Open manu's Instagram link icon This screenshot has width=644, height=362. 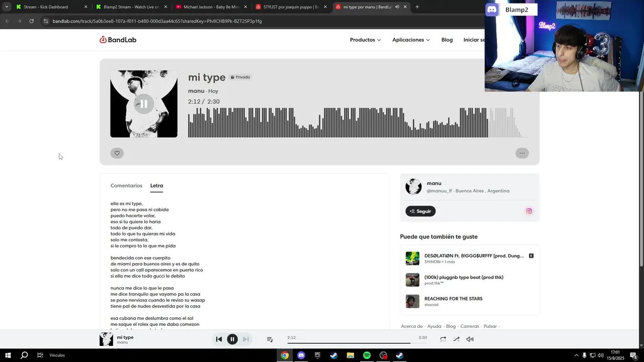pos(529,211)
